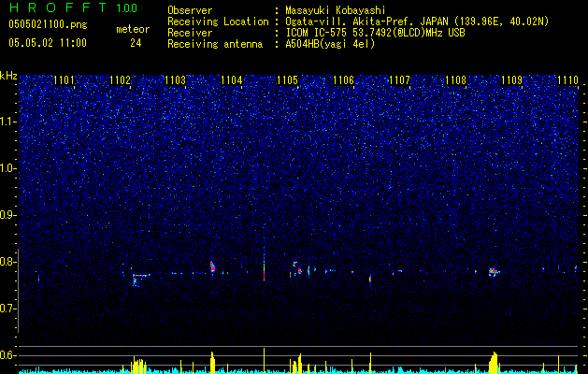Click the 1102 time marker
The image size is (588, 374).
point(120,79)
